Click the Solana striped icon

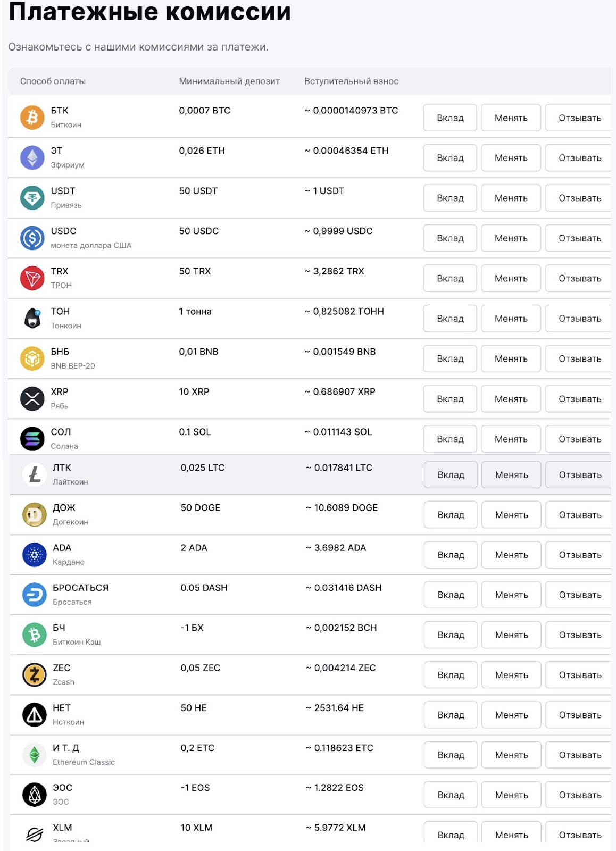click(32, 439)
